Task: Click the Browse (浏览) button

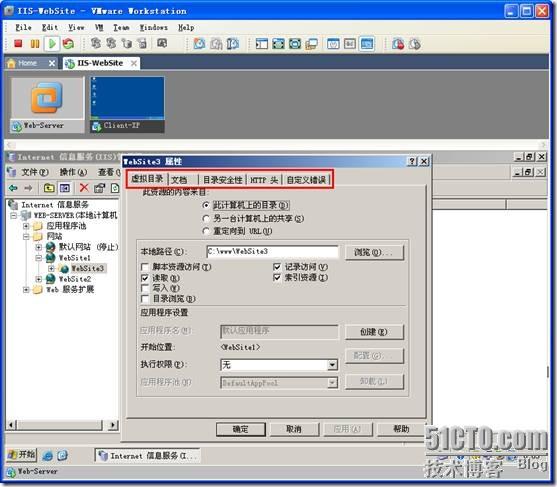Action: [374, 252]
